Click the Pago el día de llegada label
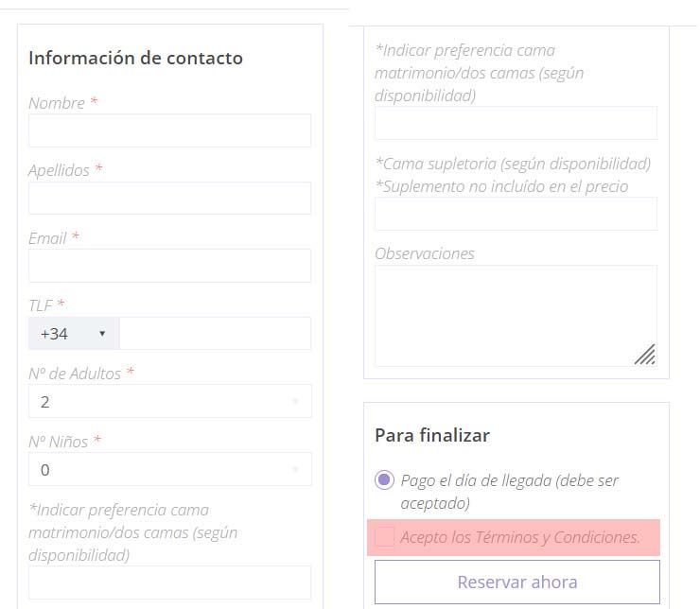The height and width of the screenshot is (609, 700). pos(509,492)
